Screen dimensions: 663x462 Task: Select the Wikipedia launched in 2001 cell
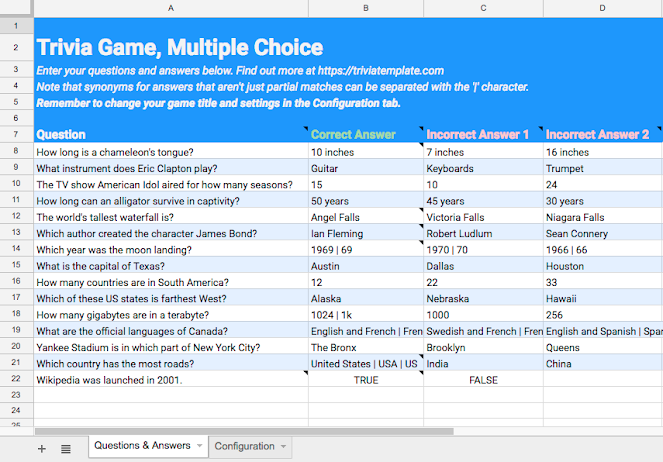coord(171,379)
